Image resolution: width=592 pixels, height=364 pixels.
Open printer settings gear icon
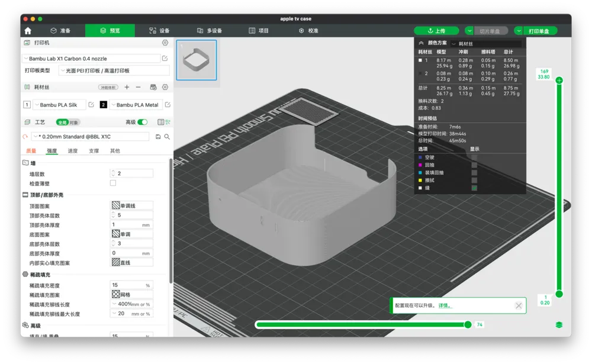pos(165,43)
